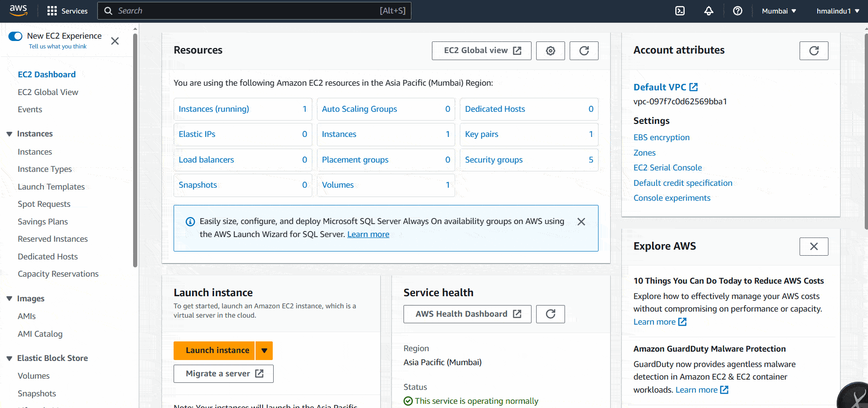The width and height of the screenshot is (868, 408).
Task: Open the help question mark menu
Action: click(x=738, y=11)
